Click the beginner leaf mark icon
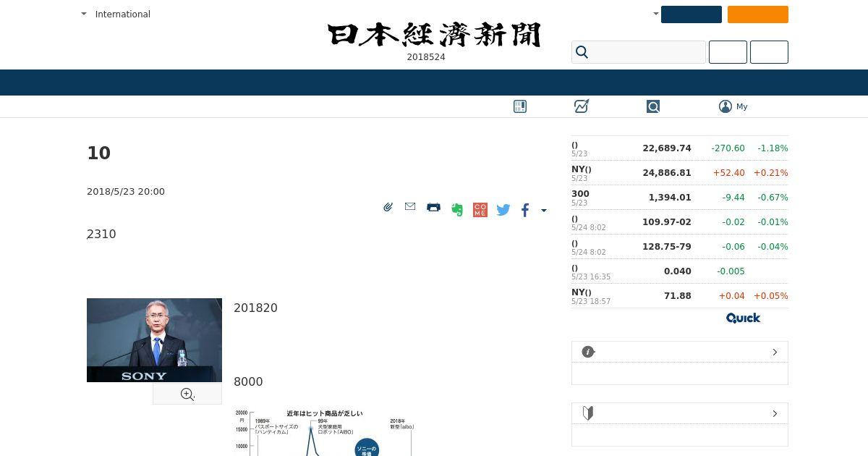The width and height of the screenshot is (868, 456). (x=588, y=413)
